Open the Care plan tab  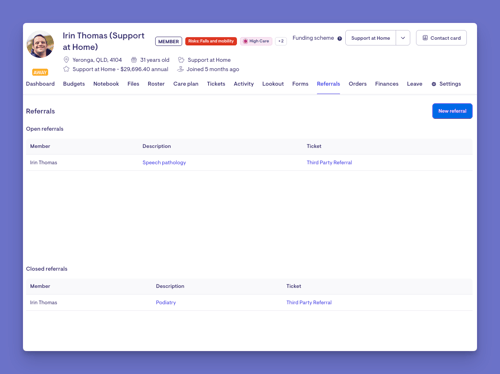(x=186, y=84)
